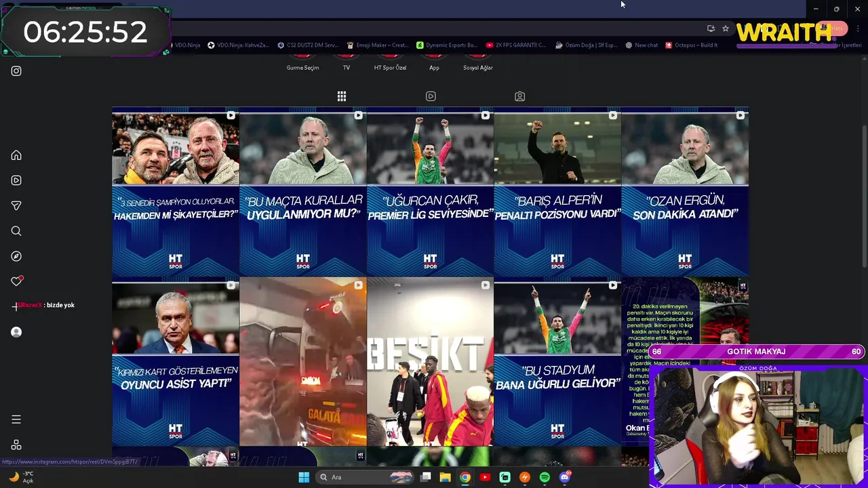
Task: Bookmark this page with star icon
Action: (x=726, y=28)
